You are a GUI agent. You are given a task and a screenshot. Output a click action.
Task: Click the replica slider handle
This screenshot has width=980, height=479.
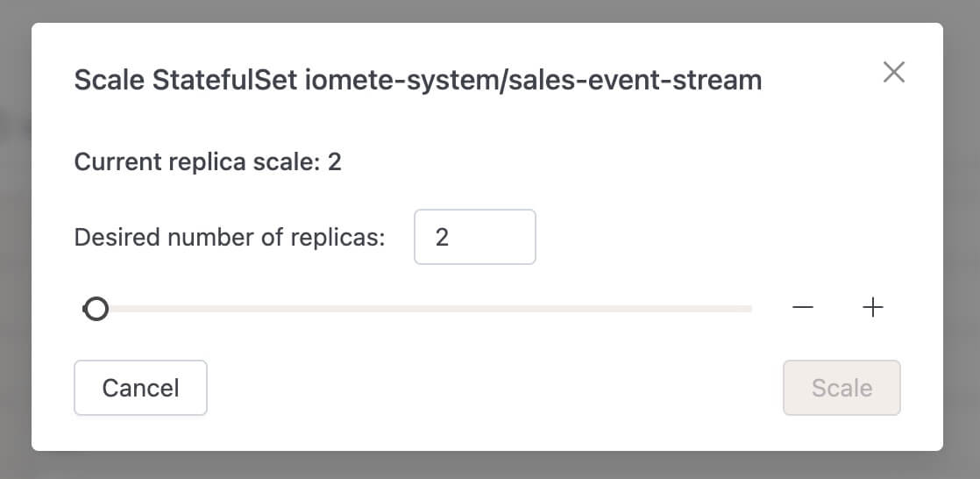click(x=96, y=309)
